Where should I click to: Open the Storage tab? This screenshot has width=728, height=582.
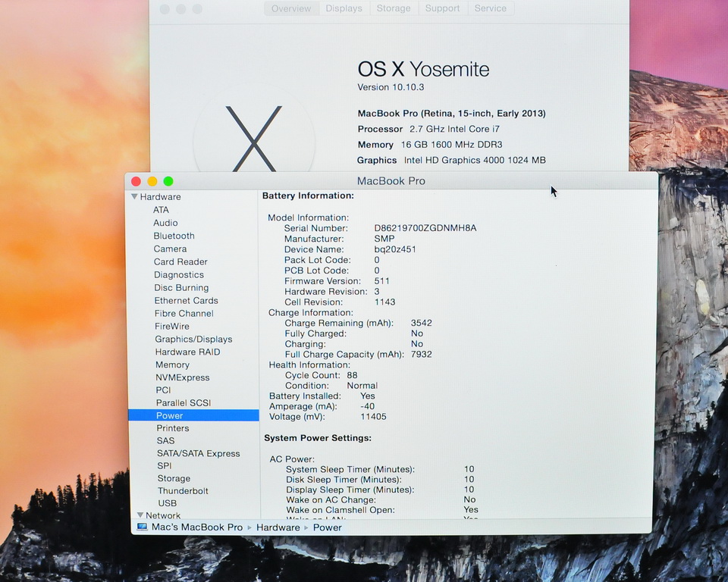[x=394, y=8]
